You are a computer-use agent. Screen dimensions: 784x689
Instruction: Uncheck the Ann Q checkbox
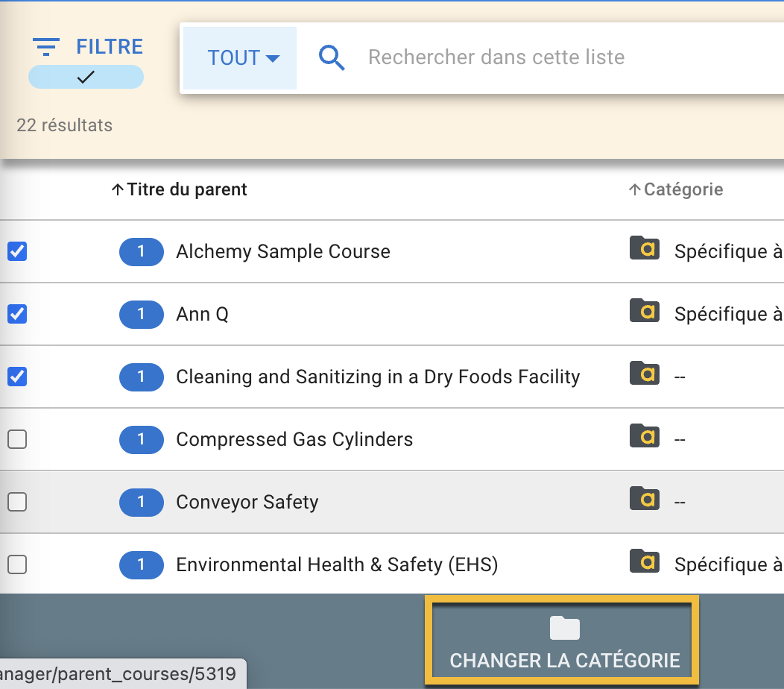(17, 314)
